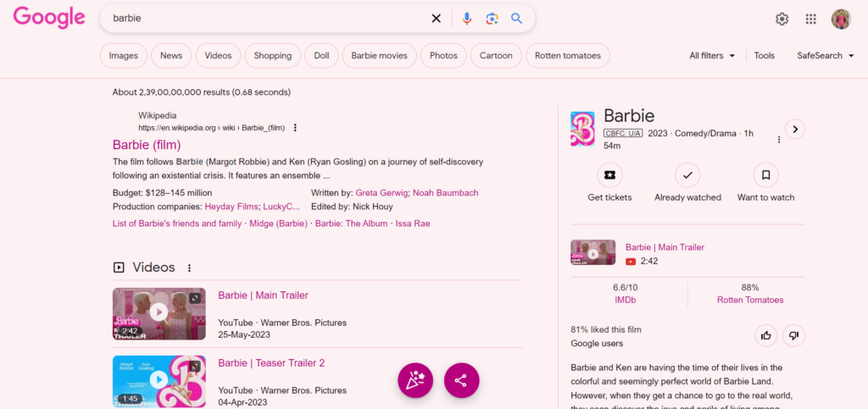The width and height of the screenshot is (868, 409).
Task: Open Videos section three-dot menu
Action: (189, 268)
